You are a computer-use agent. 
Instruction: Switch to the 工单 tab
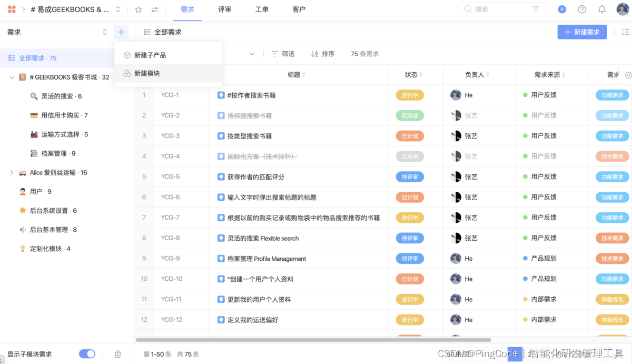[x=262, y=9]
